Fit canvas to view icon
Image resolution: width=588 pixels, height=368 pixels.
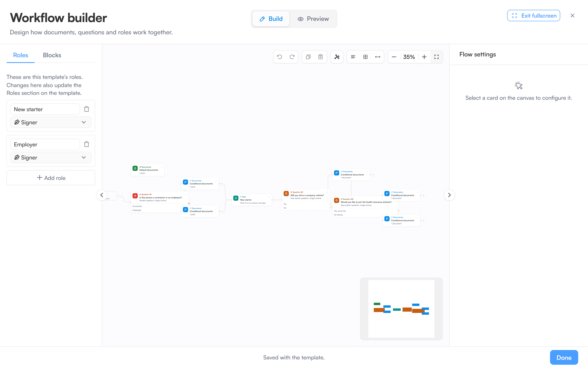436,57
